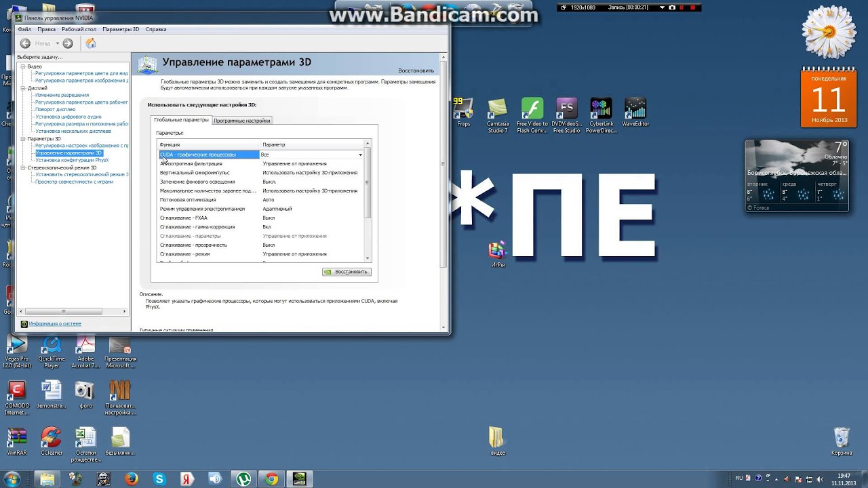868x488 pixels.
Task: Select the Анизотропная фильтрация row
Action: click(x=261, y=163)
